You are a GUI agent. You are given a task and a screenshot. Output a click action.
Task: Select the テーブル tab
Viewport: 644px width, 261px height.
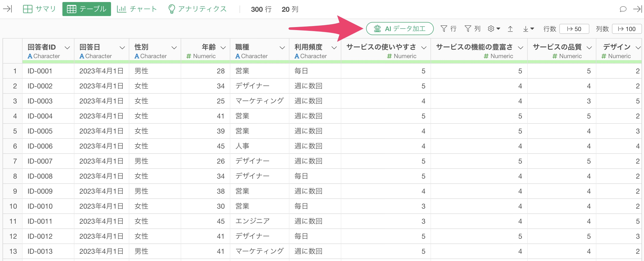click(87, 9)
